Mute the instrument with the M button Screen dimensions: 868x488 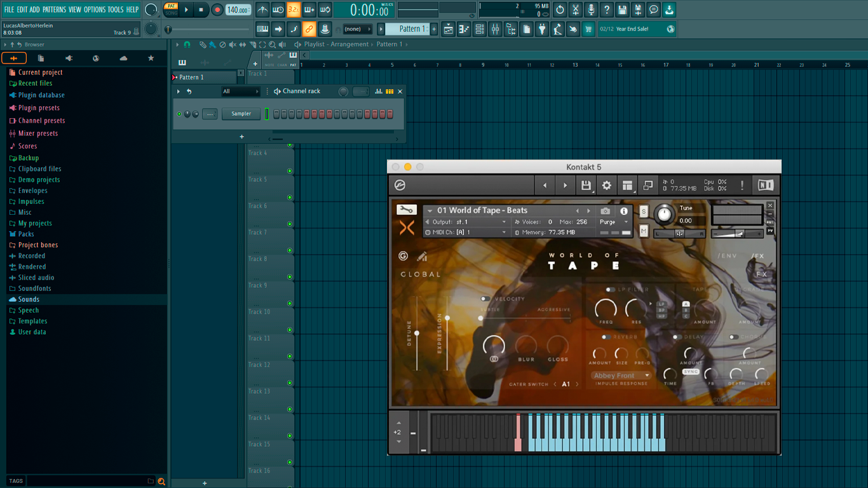(x=644, y=231)
